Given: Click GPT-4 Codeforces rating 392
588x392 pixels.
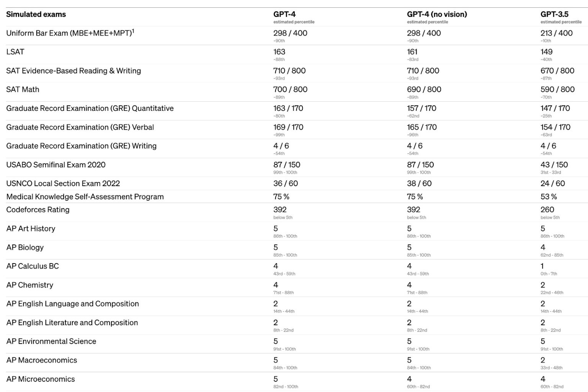Looking at the screenshot, I should [x=280, y=210].
